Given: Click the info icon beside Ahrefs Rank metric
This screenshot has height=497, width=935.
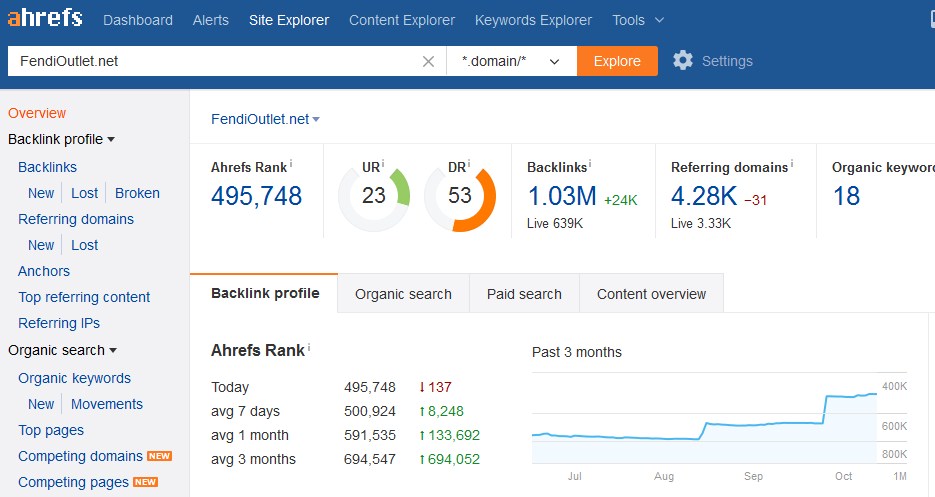Looking at the screenshot, I should click(291, 163).
